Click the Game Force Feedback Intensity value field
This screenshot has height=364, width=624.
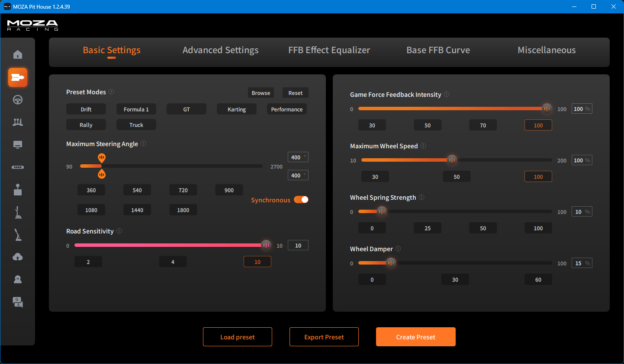point(582,109)
